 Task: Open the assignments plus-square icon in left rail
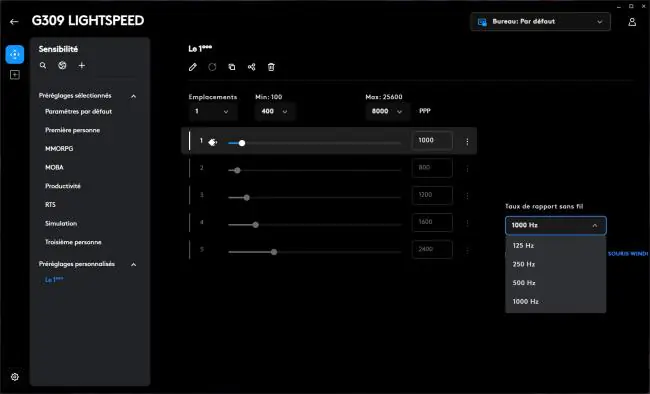[x=15, y=75]
